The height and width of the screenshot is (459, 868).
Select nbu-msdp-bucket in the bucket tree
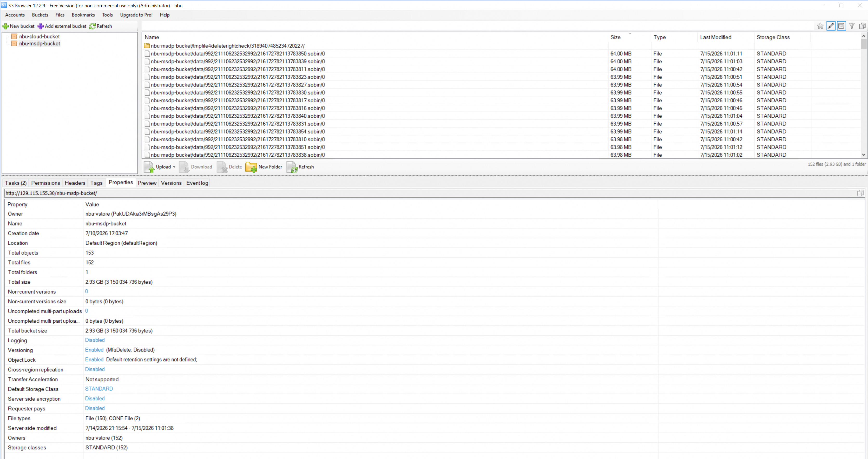coord(40,43)
